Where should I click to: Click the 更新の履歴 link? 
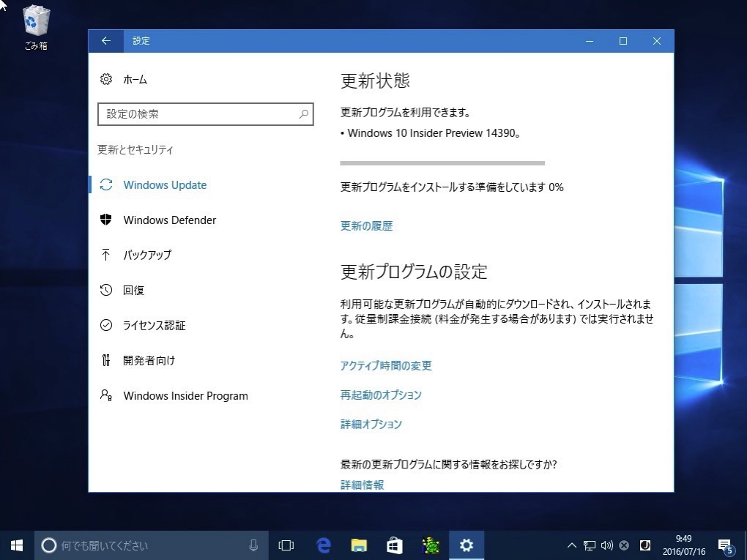pyautogui.click(x=366, y=226)
